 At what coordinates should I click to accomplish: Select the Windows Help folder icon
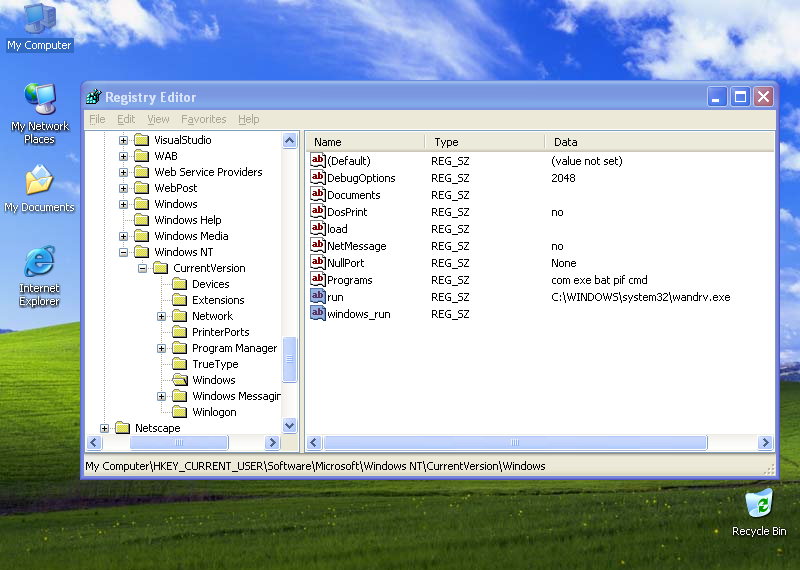(x=141, y=220)
